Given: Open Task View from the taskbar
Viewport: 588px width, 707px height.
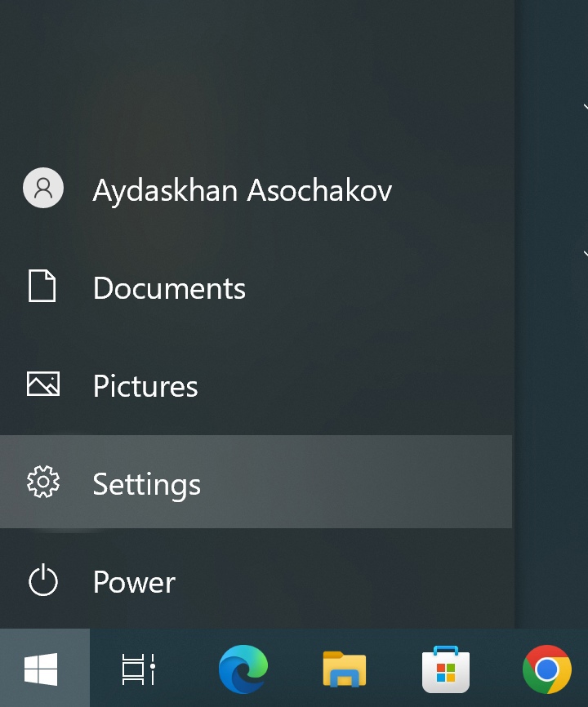Looking at the screenshot, I should pos(138,669).
